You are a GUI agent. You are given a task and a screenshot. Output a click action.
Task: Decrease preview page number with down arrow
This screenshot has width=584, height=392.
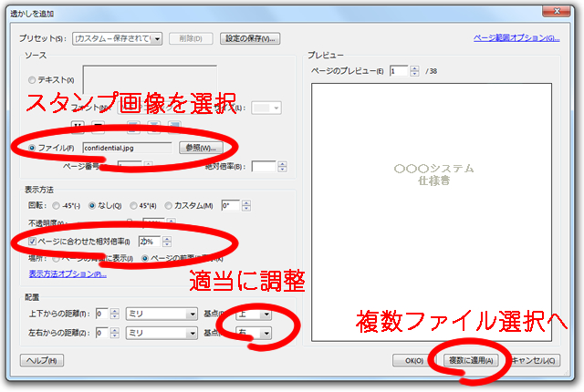pos(414,74)
